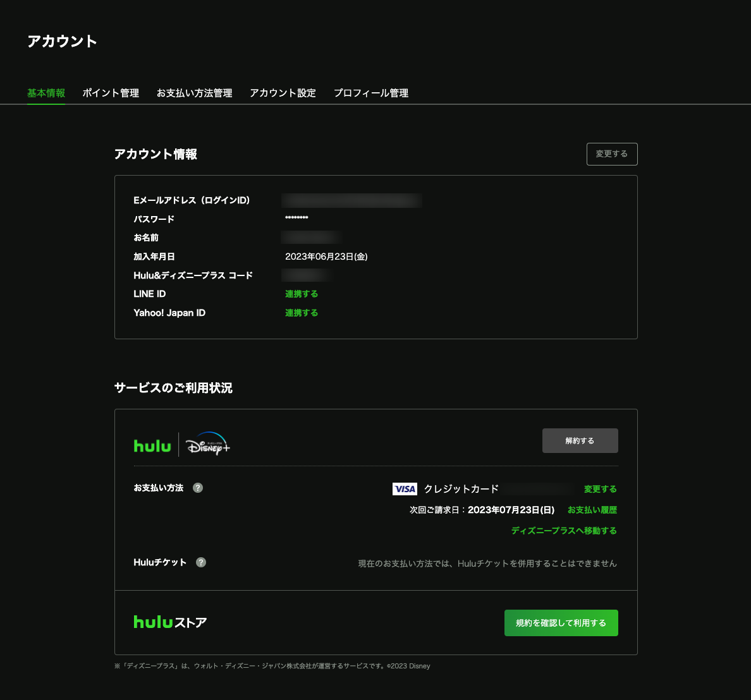Click 連携する next to Yahoo! Japan ID
Viewport: 751px width, 700px height.
pos(302,313)
